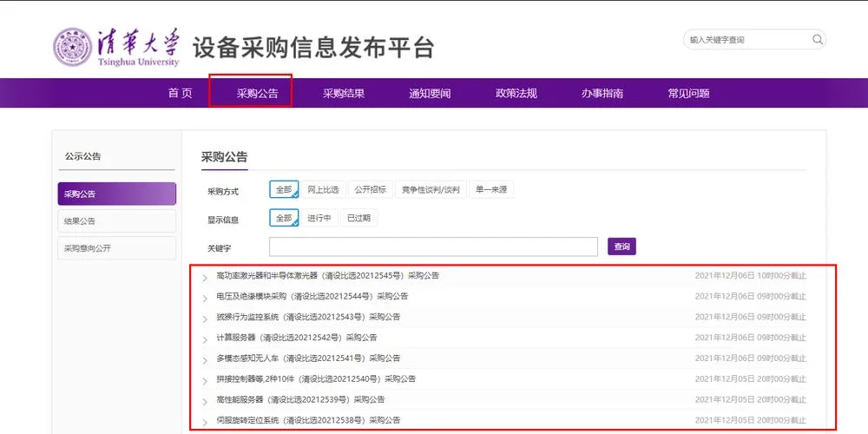Open 高功率激光器和半导体激光器 announcement
The width and height of the screenshot is (868, 434).
328,275
